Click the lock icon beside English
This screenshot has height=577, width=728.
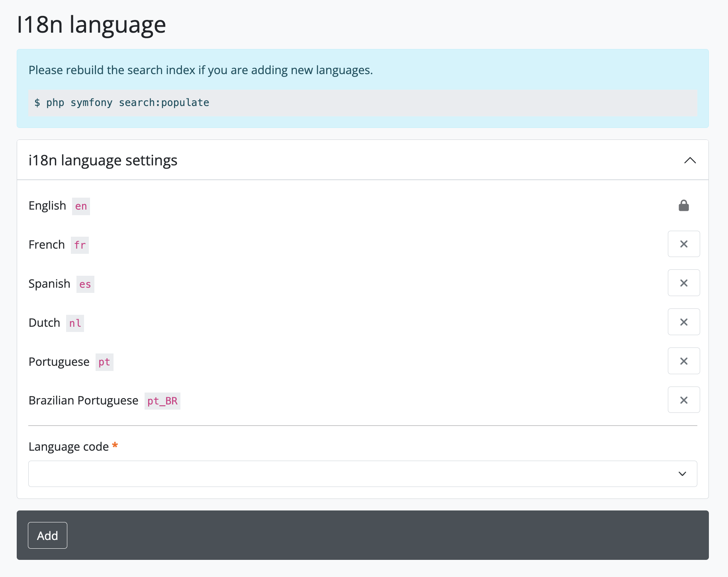[x=683, y=206]
